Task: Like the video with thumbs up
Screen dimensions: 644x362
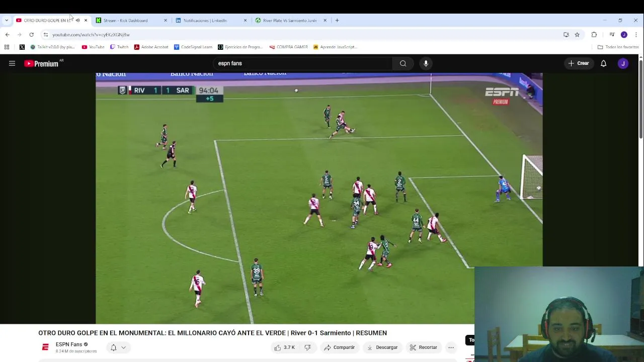Action: (285, 347)
